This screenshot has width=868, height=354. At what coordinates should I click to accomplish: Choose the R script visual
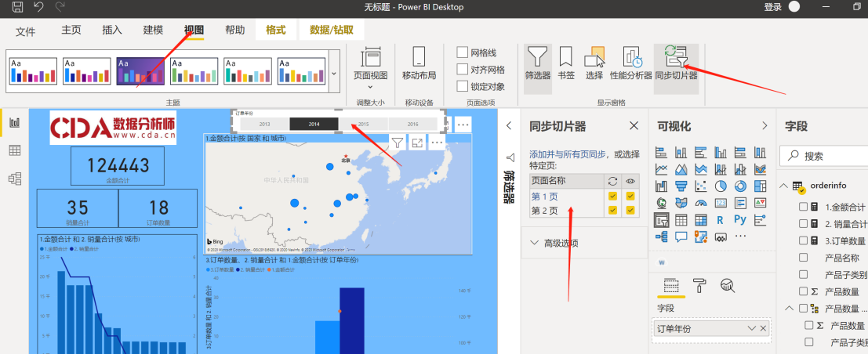click(721, 219)
